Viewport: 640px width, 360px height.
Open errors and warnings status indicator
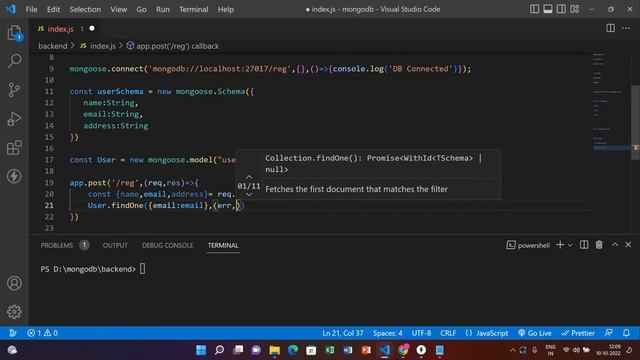[42, 333]
